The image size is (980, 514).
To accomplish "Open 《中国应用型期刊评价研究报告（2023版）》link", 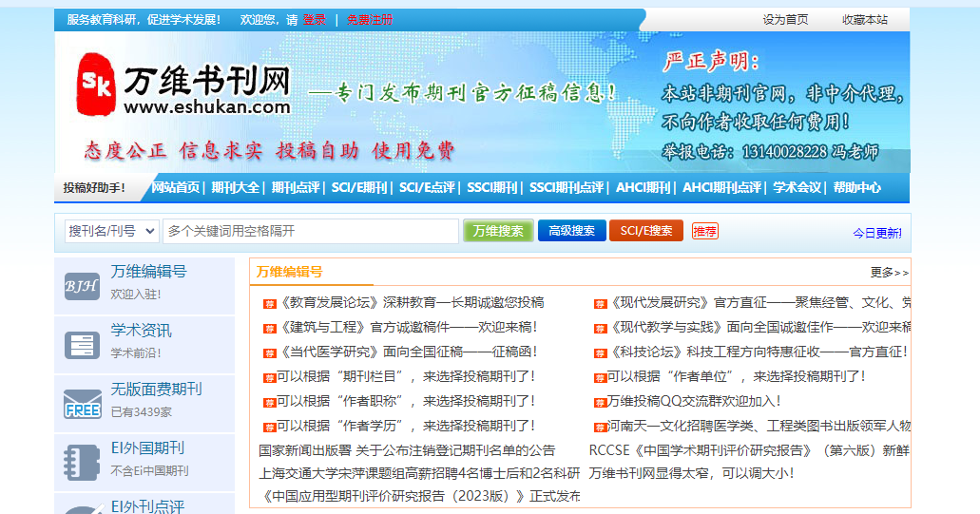I will [x=419, y=496].
